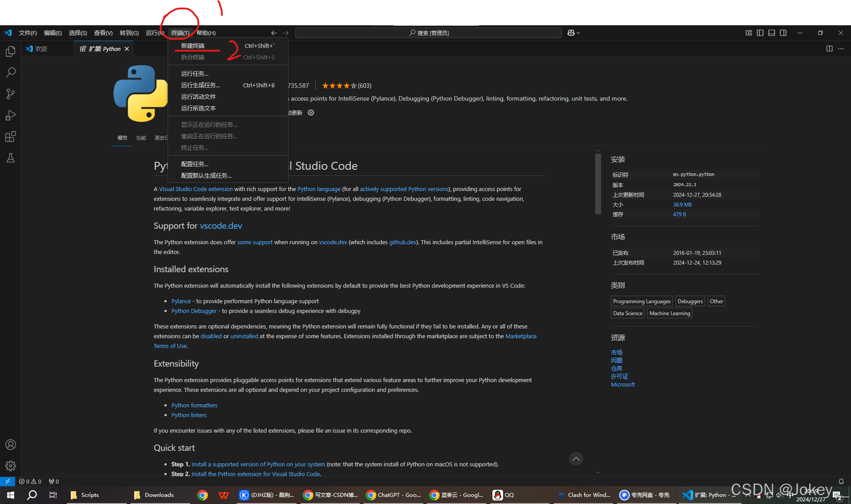Click the VS Code logo in the title bar

tap(8, 33)
